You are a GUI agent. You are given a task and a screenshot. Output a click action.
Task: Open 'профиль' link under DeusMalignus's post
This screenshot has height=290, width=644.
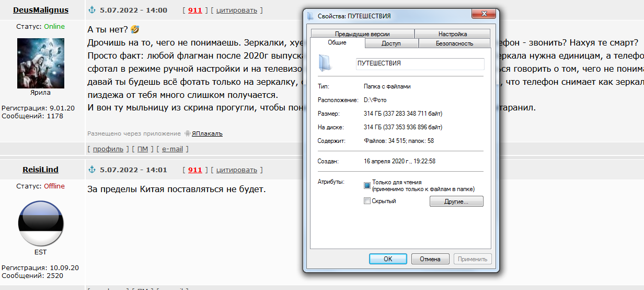108,149
